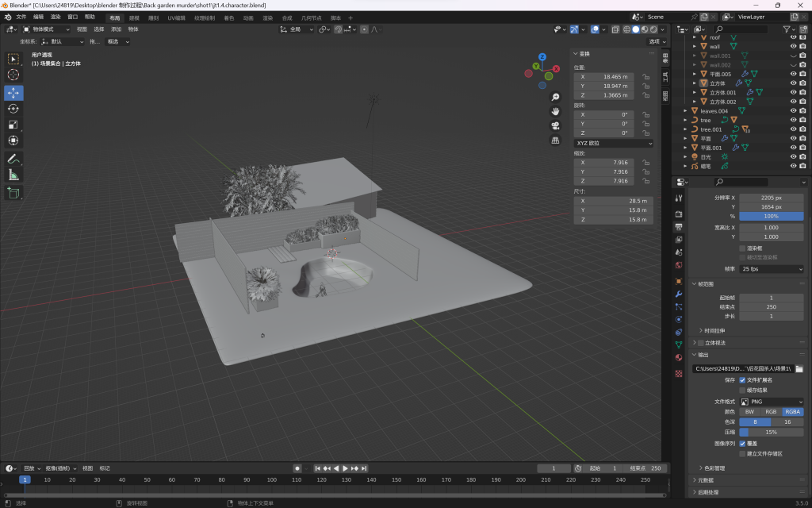Select the RGB color mode button
This screenshot has width=812, height=508.
(x=771, y=412)
